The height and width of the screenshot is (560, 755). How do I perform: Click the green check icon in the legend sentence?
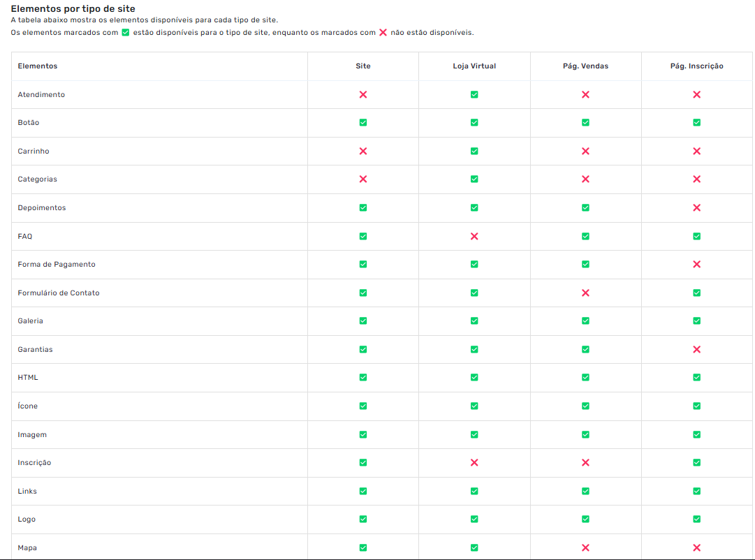click(x=126, y=33)
